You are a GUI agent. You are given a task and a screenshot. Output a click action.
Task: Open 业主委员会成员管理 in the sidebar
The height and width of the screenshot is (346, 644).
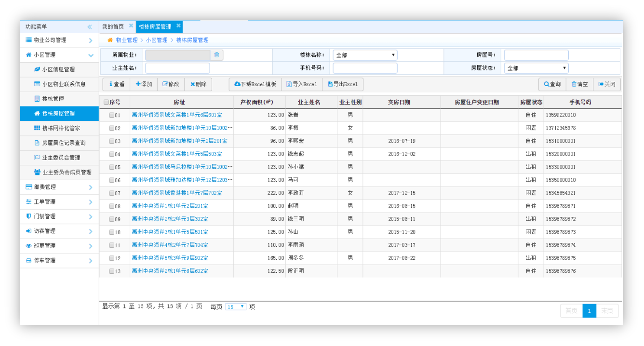59,173
